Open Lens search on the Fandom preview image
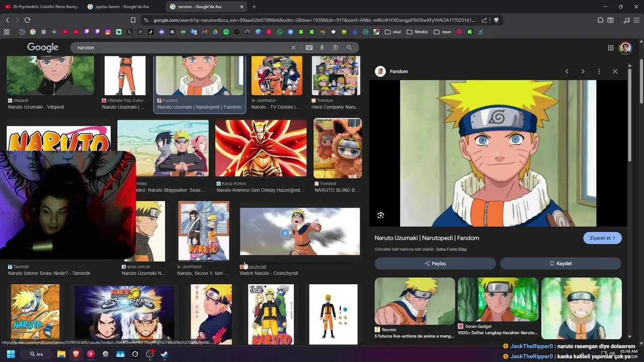644x362 pixels. [x=380, y=215]
